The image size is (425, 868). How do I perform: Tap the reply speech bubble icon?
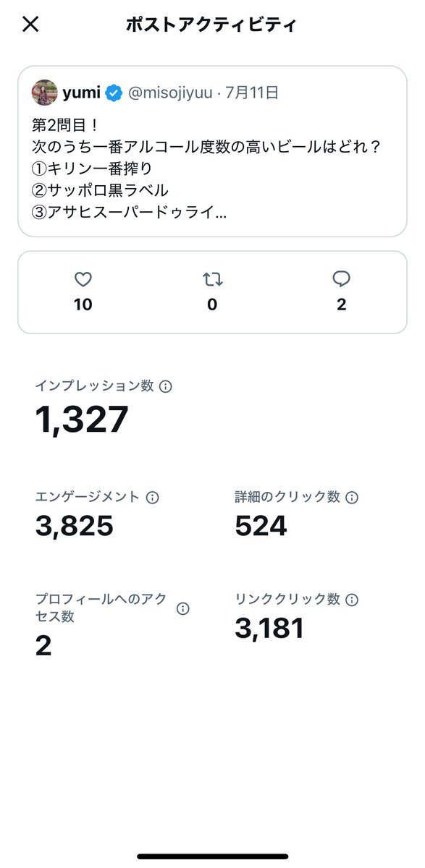(341, 279)
